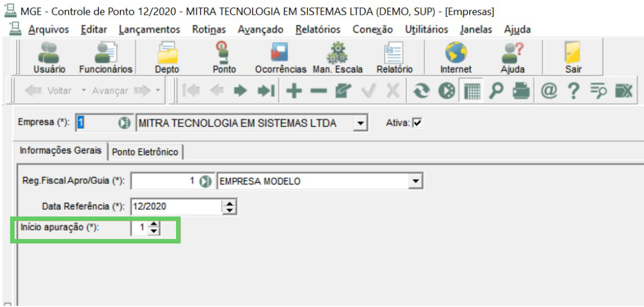Open the Editar menu
644x307 pixels.
tap(94, 30)
